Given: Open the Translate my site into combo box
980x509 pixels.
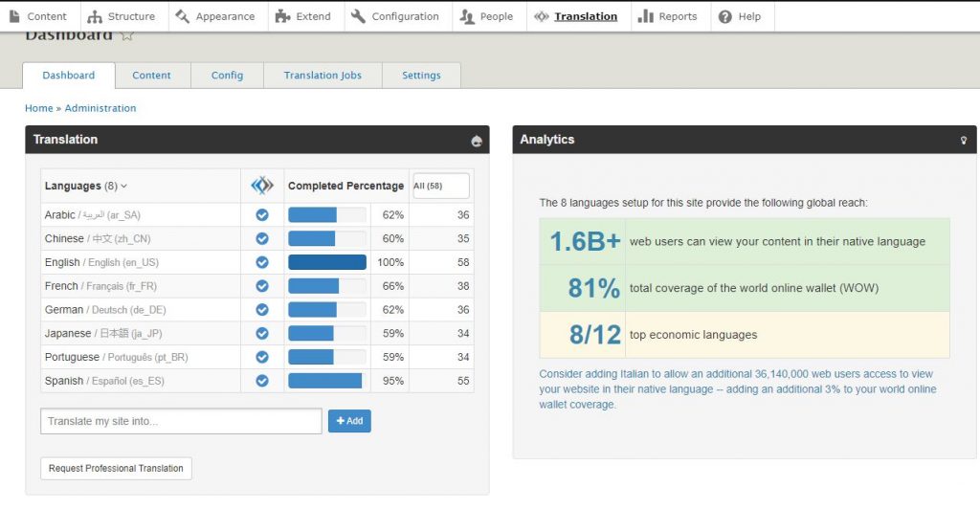Looking at the screenshot, I should click(x=181, y=421).
